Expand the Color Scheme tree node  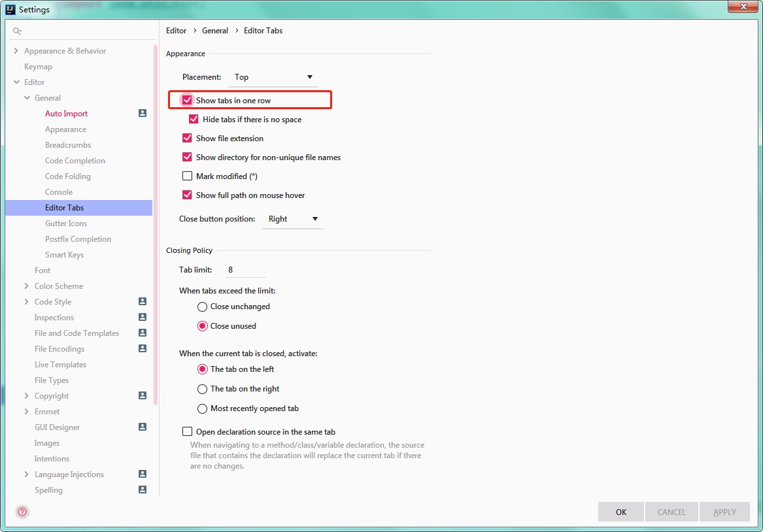(x=27, y=286)
